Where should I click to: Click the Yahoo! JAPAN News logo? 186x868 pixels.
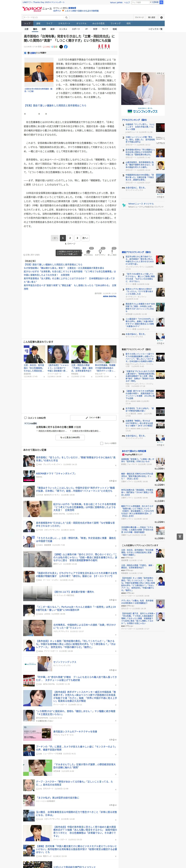pyautogui.click(x=37, y=9)
